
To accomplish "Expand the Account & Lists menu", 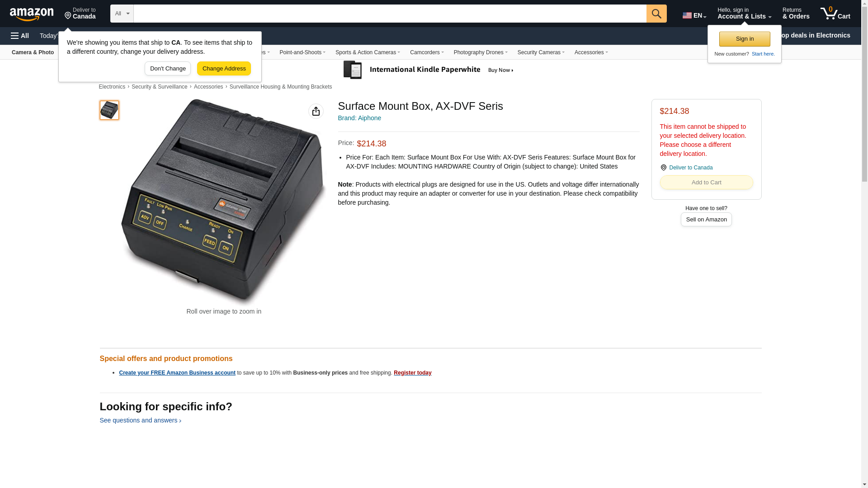I will coord(744,14).
